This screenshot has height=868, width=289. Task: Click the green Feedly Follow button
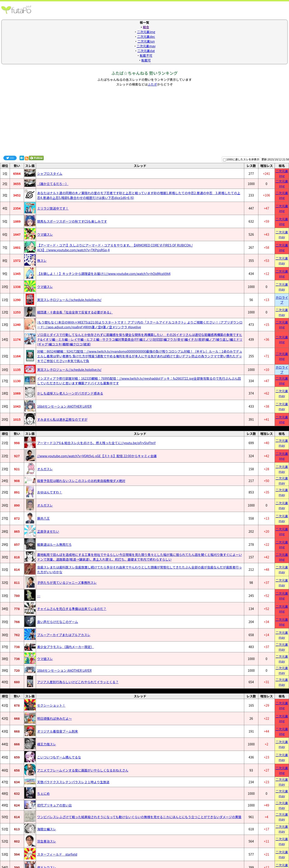36,158
